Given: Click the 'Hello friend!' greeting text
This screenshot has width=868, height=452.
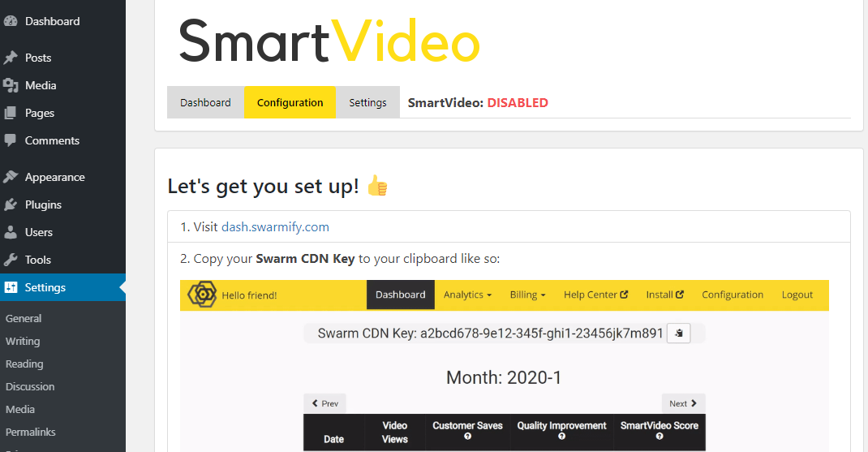Looking at the screenshot, I should [249, 295].
